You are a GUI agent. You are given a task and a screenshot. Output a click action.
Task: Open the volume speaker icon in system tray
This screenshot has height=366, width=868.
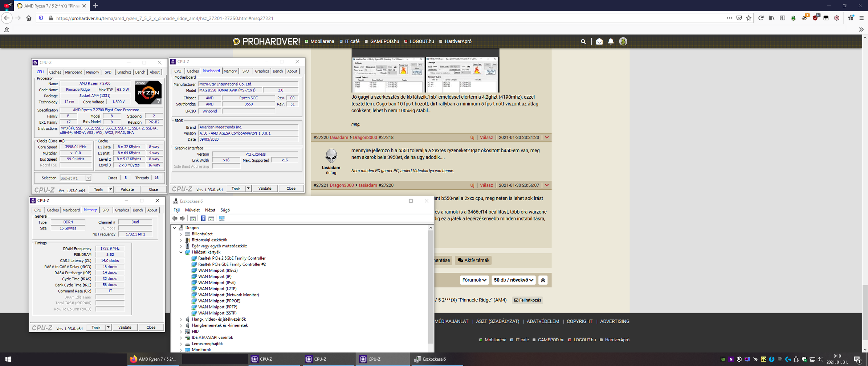pyautogui.click(x=820, y=359)
